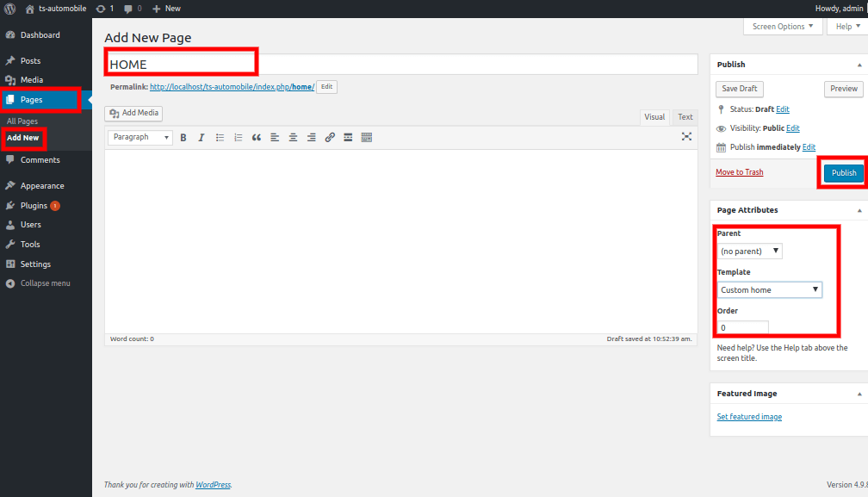Toggle bold formatting in editor toolbar

[183, 138]
